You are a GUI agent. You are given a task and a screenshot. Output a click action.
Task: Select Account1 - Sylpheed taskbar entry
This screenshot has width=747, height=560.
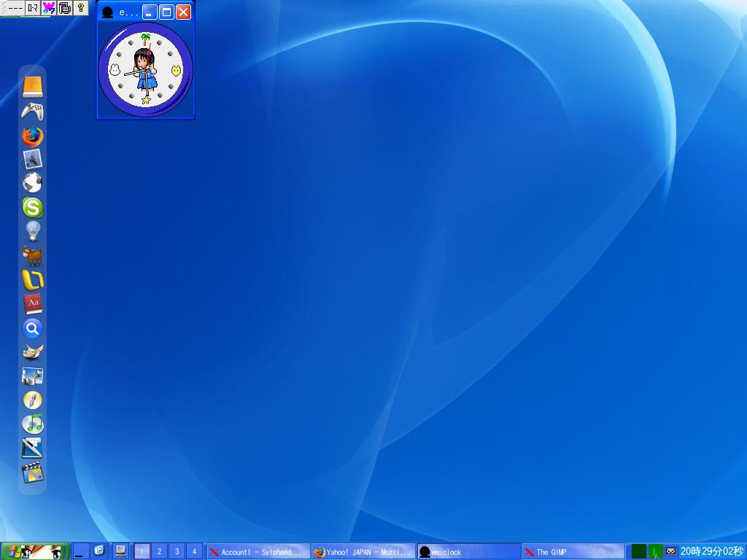(258, 552)
